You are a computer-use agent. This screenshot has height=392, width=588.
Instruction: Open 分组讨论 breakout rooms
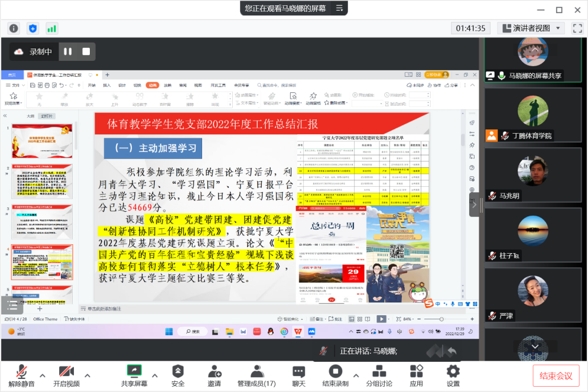[379, 376]
